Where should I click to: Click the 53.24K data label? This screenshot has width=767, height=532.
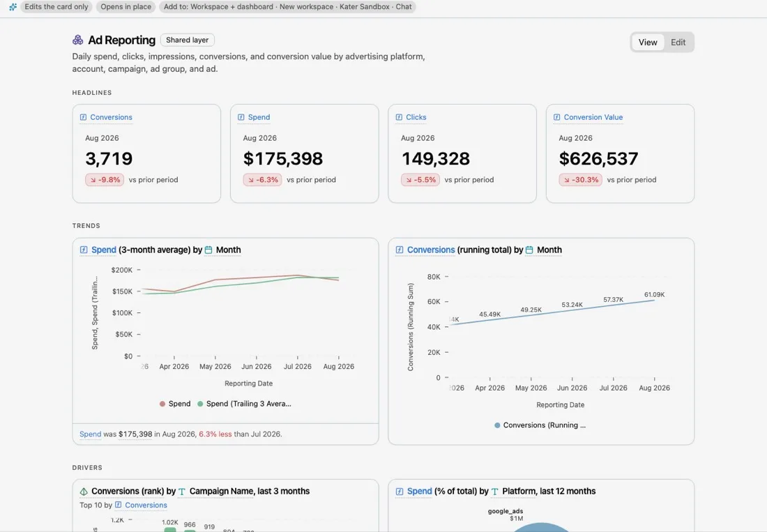click(x=572, y=305)
